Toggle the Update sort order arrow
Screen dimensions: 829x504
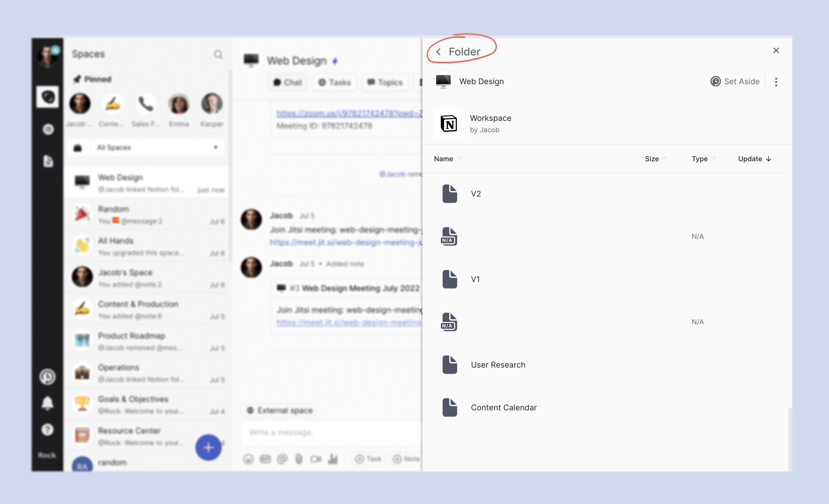768,159
